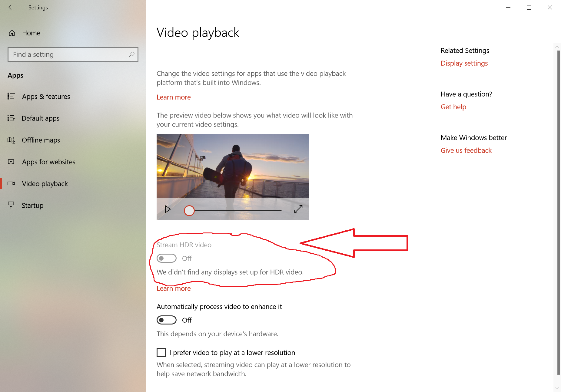Open Display settings under Related Settings
Screen dimensions: 561x392
coord(464,63)
